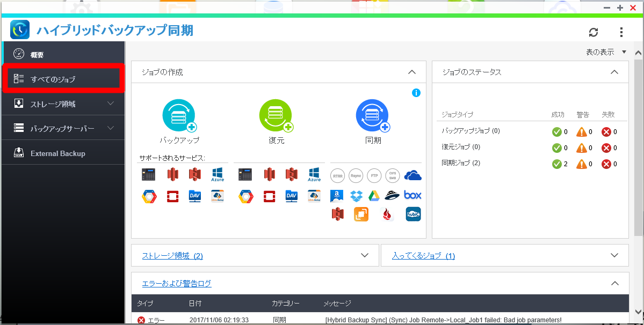The height and width of the screenshot is (325, 644).
Task: Open the エラーおよび警告ログ link
Action: coord(177,283)
